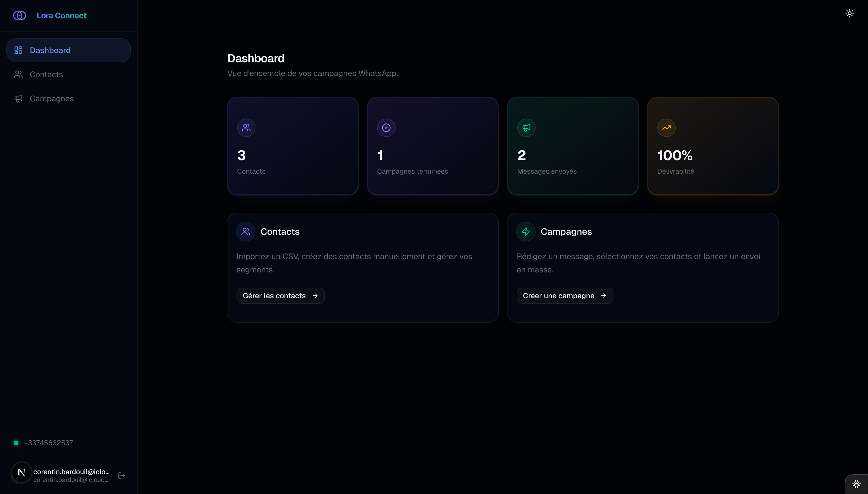Click the check-circle icon on Campagnes terminées card
This screenshot has height=494, width=868.
(386, 127)
